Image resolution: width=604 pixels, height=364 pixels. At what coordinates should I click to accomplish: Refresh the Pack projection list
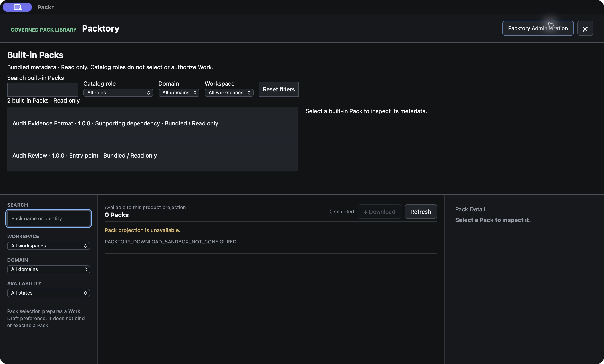point(421,212)
